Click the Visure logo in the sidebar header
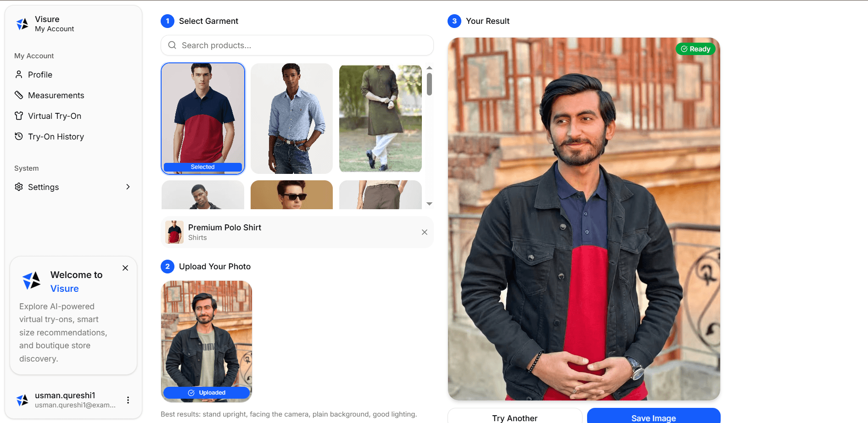This screenshot has width=868, height=423. (x=22, y=24)
